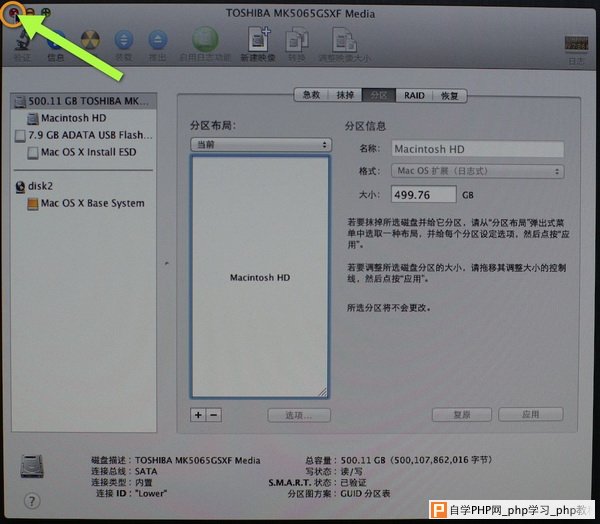
Task: Click the partition map scheme GUID 分区表
Action: (x=365, y=494)
